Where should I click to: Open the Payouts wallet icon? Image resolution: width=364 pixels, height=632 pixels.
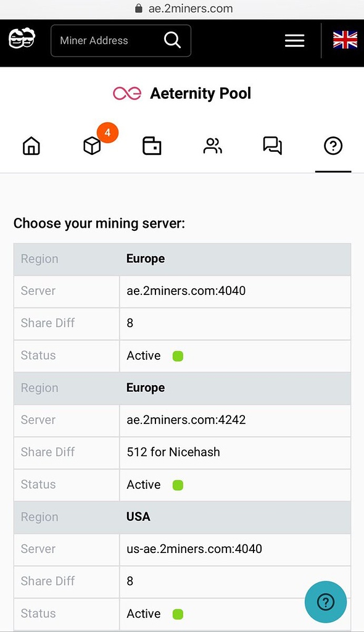coord(152,146)
